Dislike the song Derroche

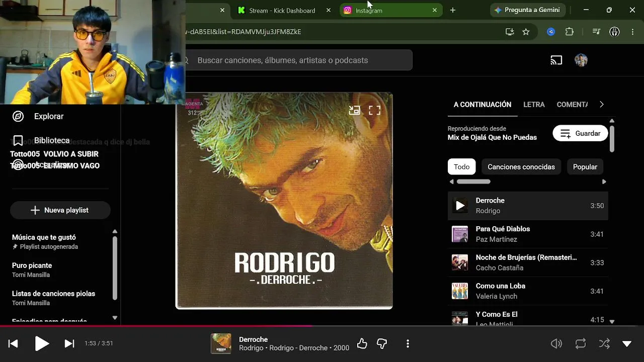[382, 343]
